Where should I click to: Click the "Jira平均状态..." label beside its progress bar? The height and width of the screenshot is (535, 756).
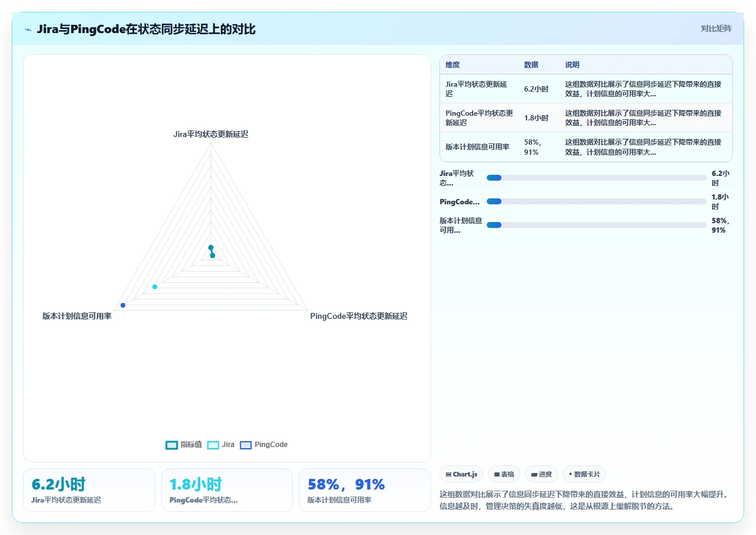point(457,178)
